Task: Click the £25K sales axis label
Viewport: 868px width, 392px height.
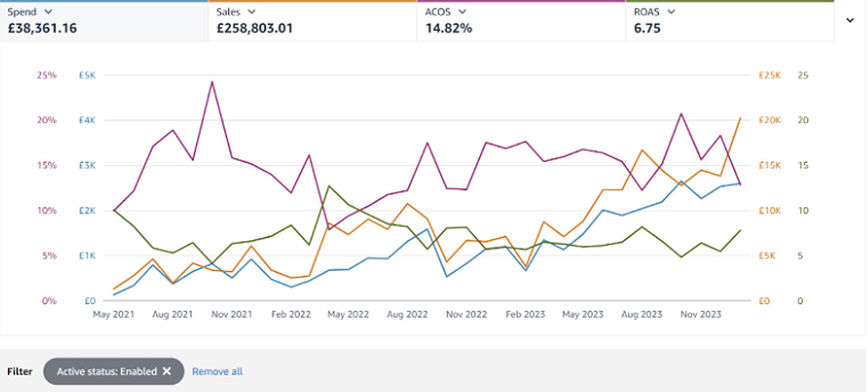Action: pos(769,75)
